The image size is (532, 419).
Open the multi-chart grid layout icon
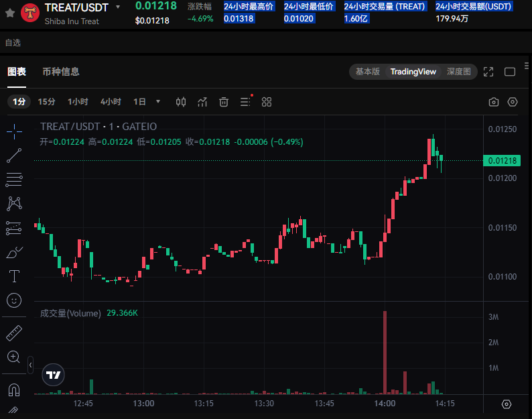click(x=267, y=101)
